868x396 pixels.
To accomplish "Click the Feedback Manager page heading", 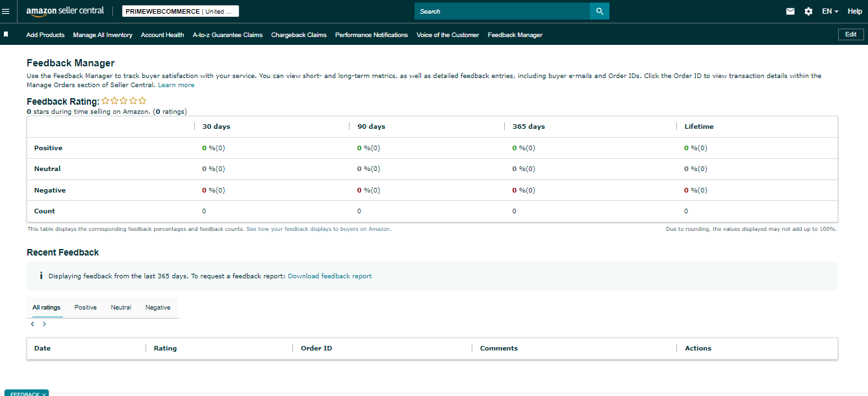I will pos(71,63).
